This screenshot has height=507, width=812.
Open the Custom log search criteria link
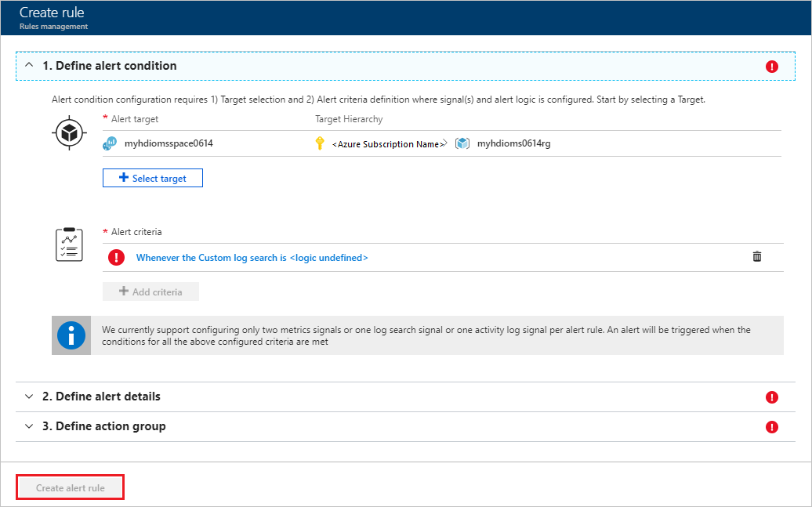[x=252, y=257]
